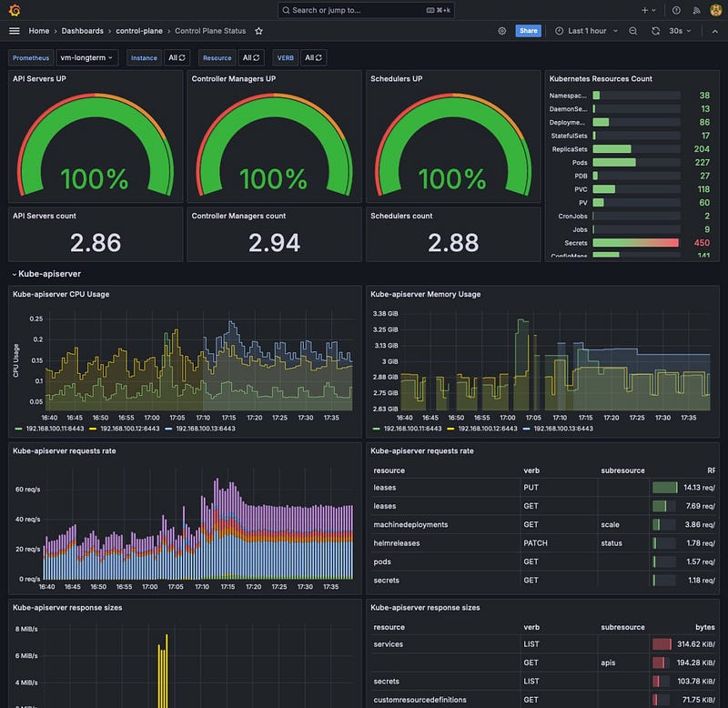
Task: Click green color swatch in CPU Usage legend
Action: 18,429
